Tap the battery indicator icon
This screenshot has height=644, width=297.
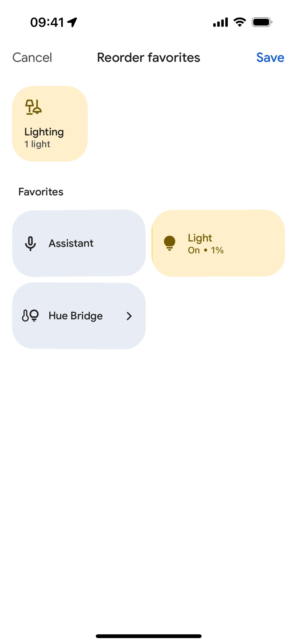click(262, 22)
